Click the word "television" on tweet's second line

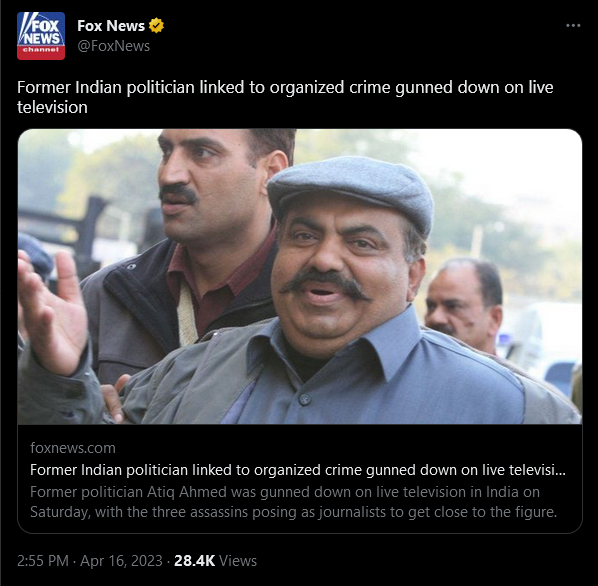coord(52,108)
